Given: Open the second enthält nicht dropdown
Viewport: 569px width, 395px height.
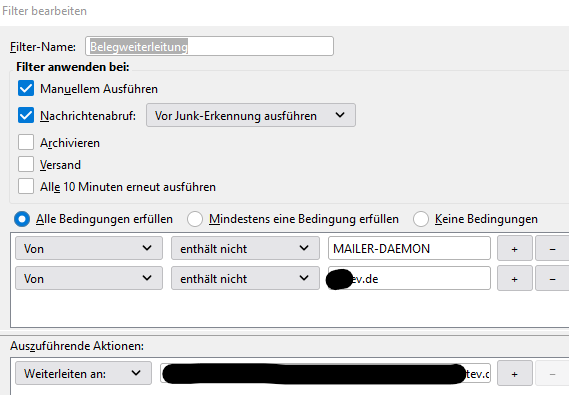Looking at the screenshot, I should (x=245, y=278).
